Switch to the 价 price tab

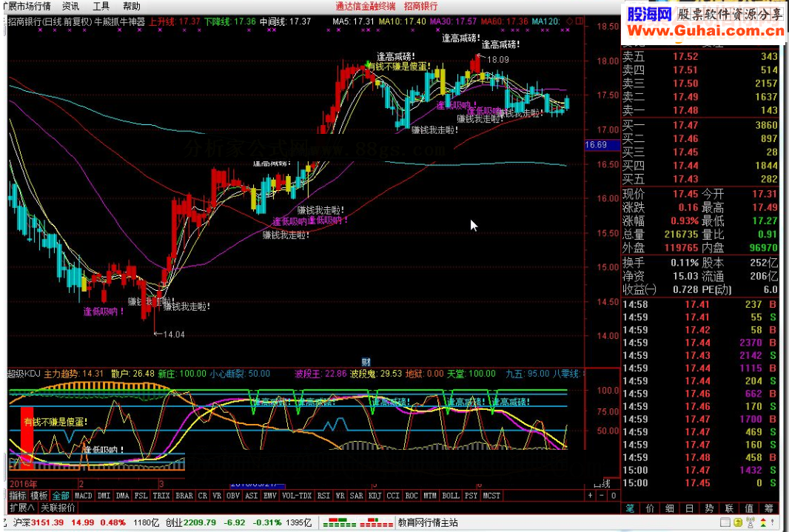pyautogui.click(x=650, y=508)
